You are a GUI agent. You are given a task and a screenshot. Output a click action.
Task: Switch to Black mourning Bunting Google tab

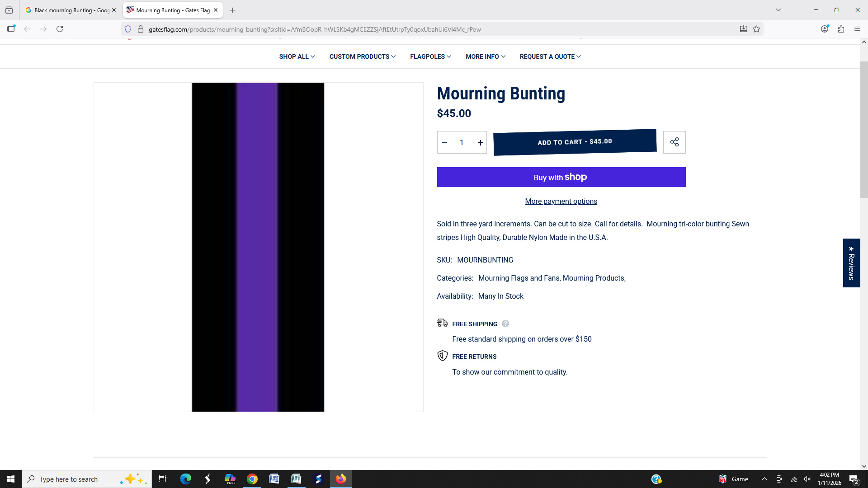pos(71,10)
